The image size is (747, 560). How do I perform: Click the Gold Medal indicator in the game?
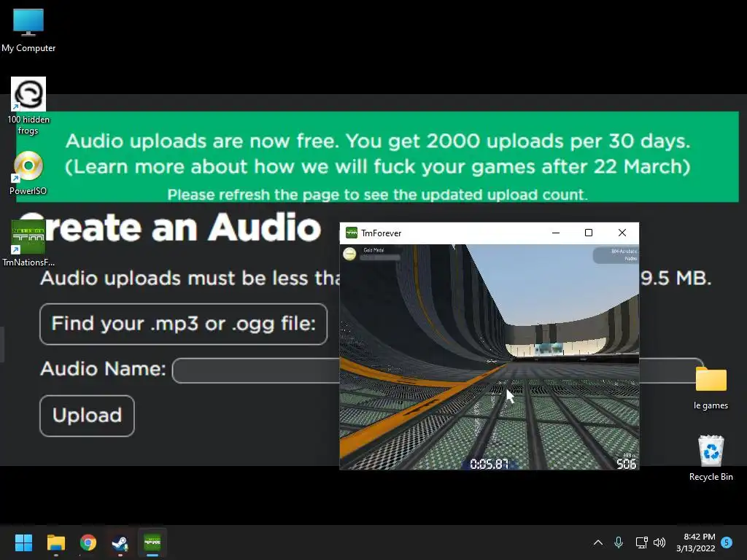[371, 253]
